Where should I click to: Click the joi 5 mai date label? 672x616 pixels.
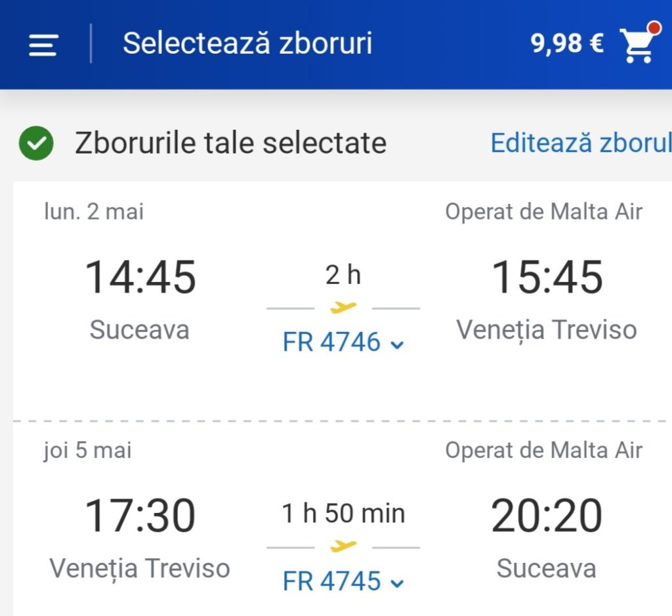[87, 451]
